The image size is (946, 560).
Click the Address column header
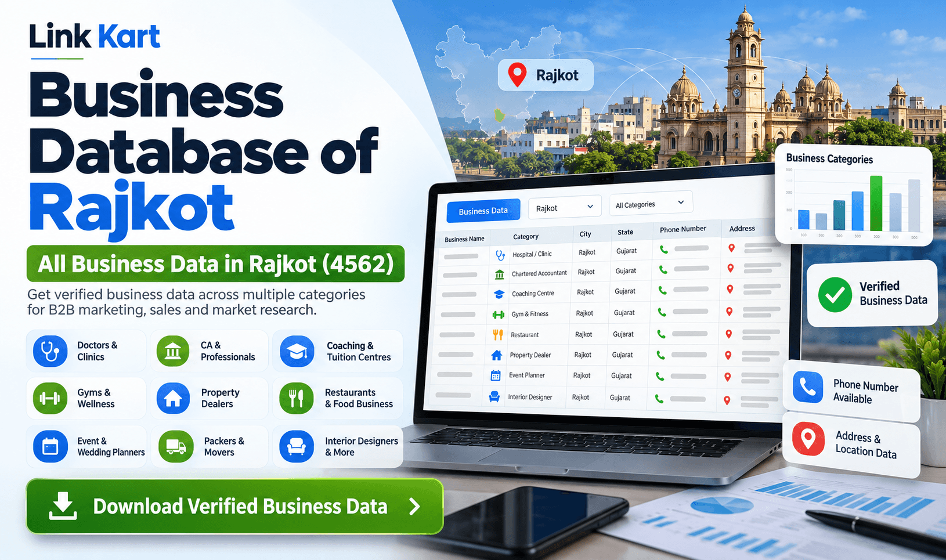click(742, 229)
